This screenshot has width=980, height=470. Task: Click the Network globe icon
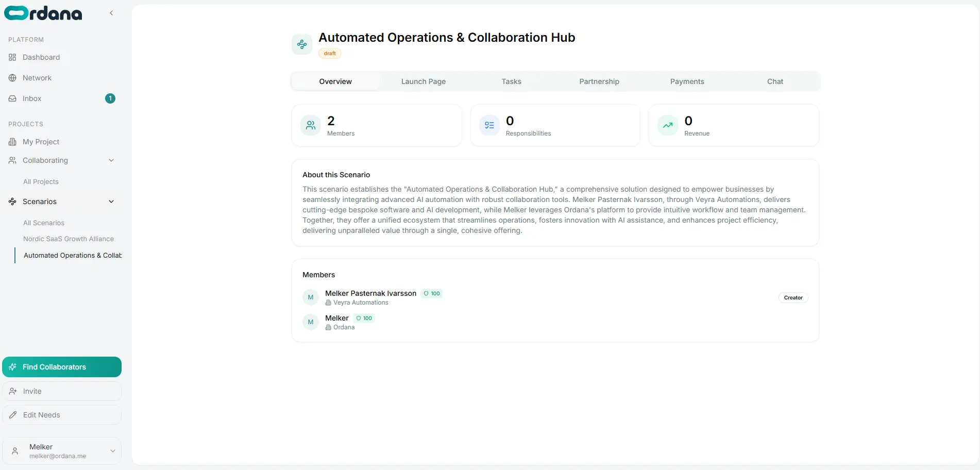[12, 78]
